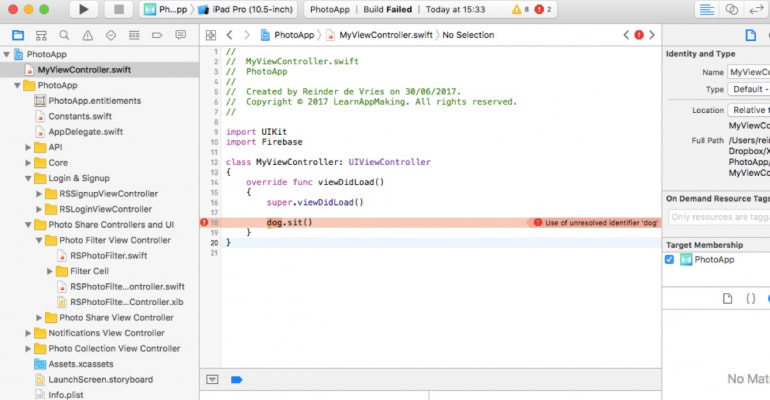Jump to previous issue arrow

point(626,35)
